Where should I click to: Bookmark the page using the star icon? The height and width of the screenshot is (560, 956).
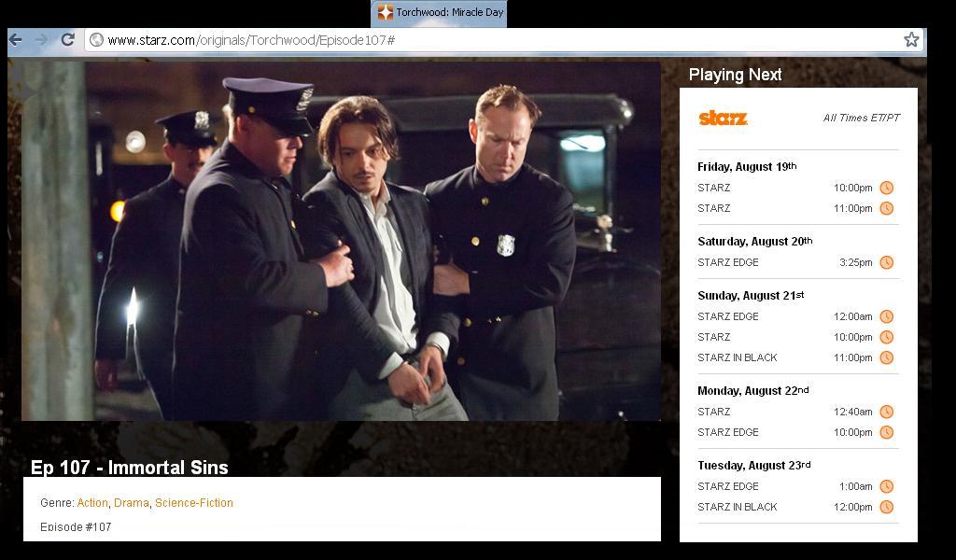coord(911,39)
